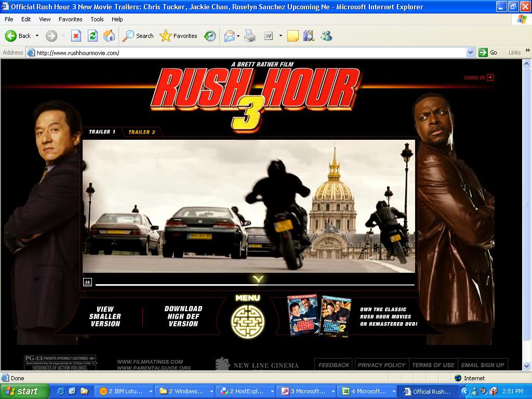
Task: Click the green Go button
Action: [488, 52]
